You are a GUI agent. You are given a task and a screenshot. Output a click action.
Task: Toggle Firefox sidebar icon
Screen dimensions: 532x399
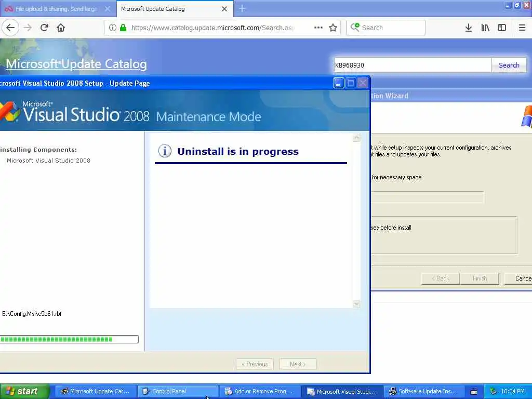click(x=502, y=28)
